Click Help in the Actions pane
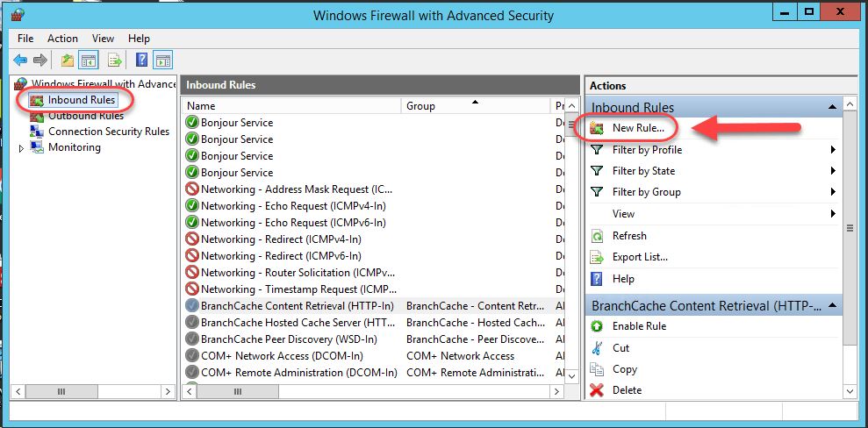Screen dimensions: 868x428 coord(623,279)
